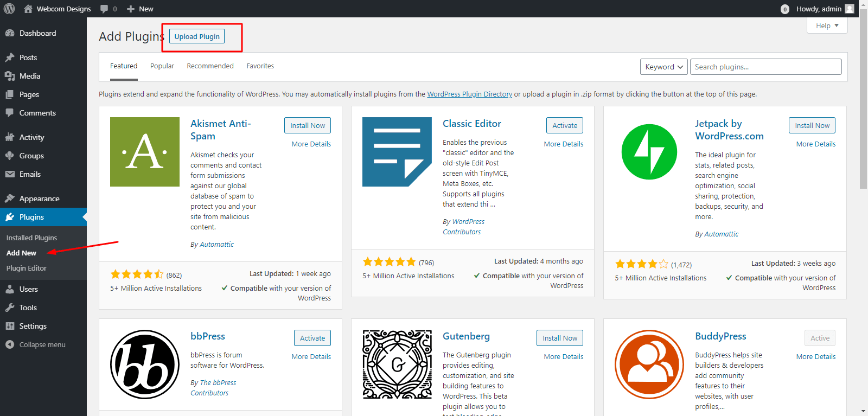Screen dimensions: 868x416
Task: Open Webcom Designs site home icon
Action: pos(28,9)
